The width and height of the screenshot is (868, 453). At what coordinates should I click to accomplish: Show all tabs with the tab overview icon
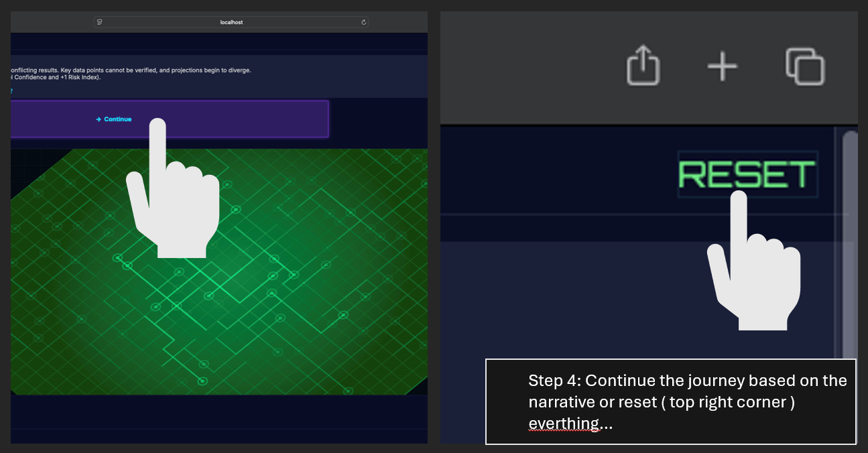[x=804, y=65]
